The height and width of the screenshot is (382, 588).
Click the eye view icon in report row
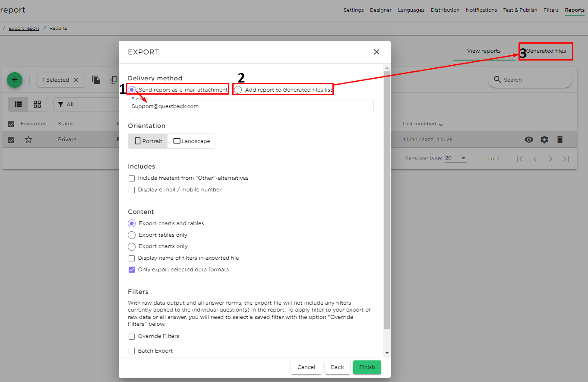tap(529, 140)
